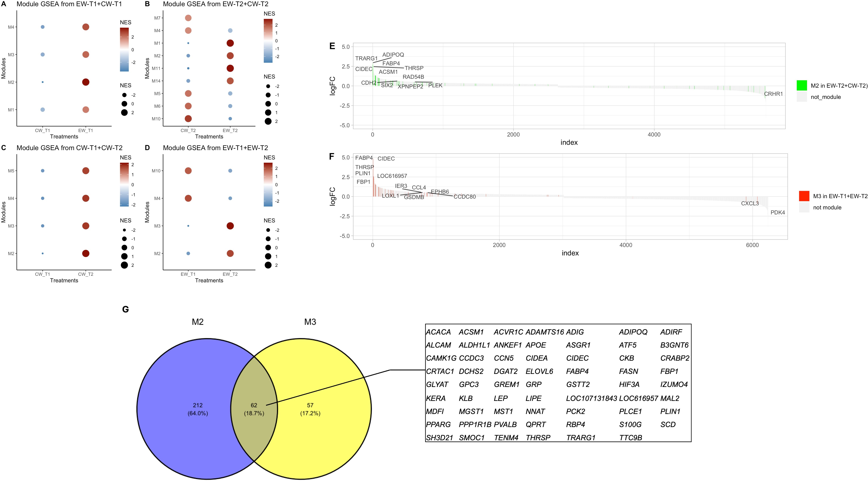Click the PLIN1 gene label in panel F
The image size is (868, 481).
point(363,173)
